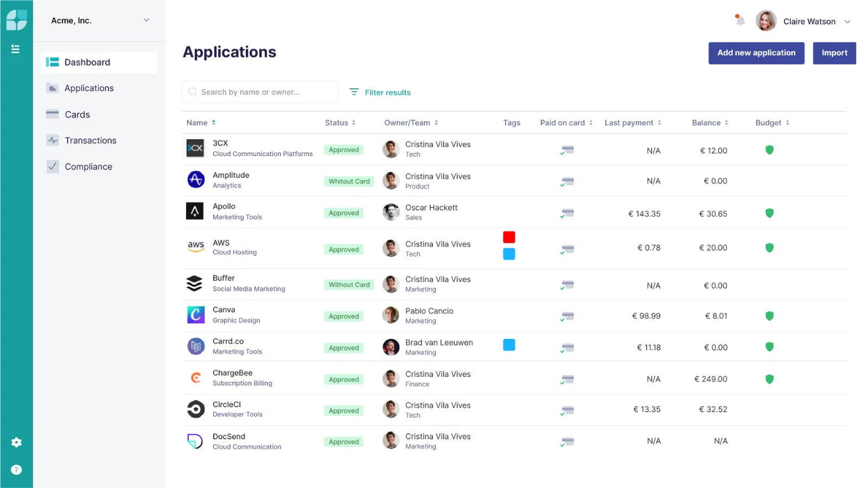Click the Add new application button
The height and width of the screenshot is (488, 868).
[756, 53]
